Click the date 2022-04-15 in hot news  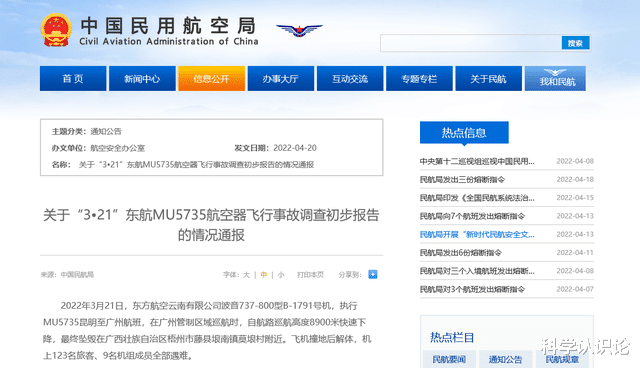tap(575, 198)
